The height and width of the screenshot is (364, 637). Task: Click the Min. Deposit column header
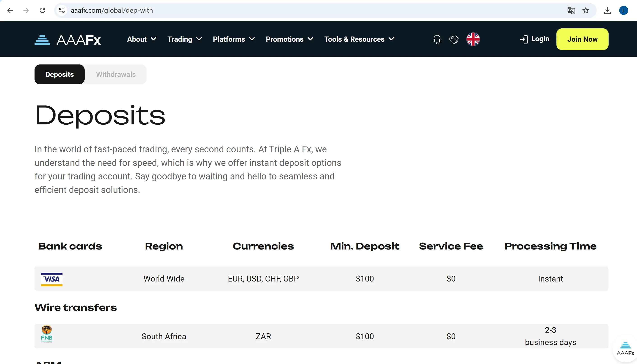tap(365, 246)
